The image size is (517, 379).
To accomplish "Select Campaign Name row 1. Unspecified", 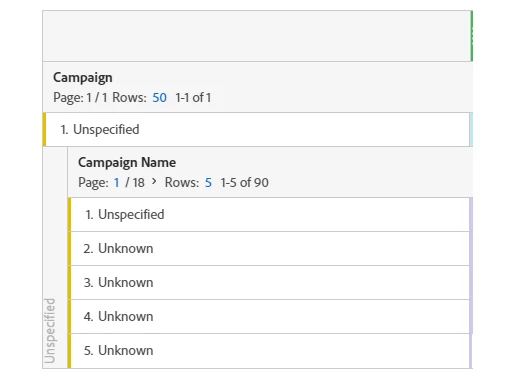I will pyautogui.click(x=270, y=214).
